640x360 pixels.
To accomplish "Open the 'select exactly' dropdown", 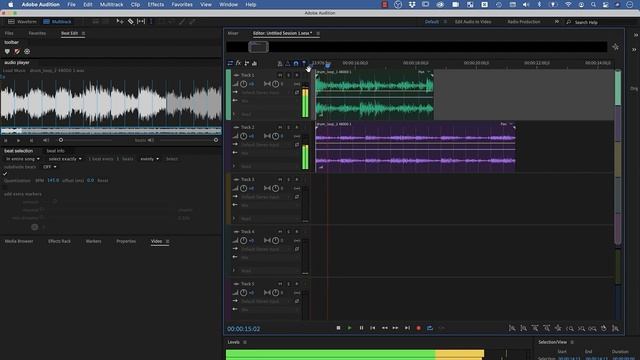I will coord(65,159).
